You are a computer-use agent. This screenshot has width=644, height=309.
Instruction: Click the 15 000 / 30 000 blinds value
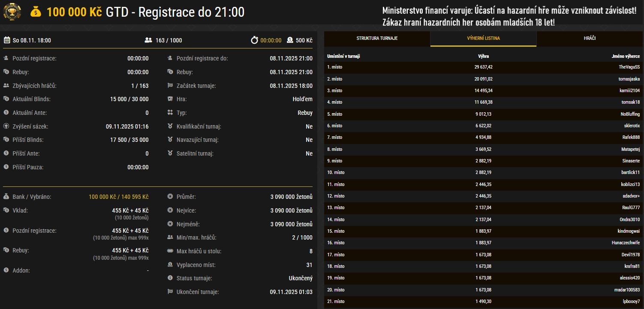129,99
